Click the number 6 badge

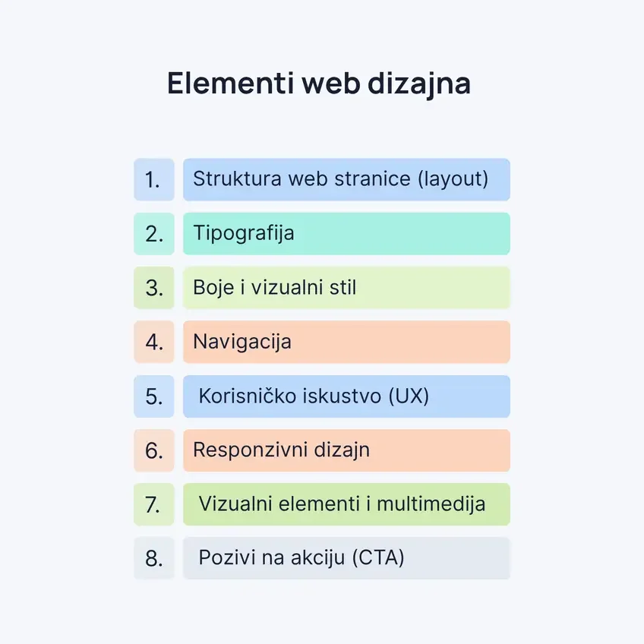pos(154,450)
